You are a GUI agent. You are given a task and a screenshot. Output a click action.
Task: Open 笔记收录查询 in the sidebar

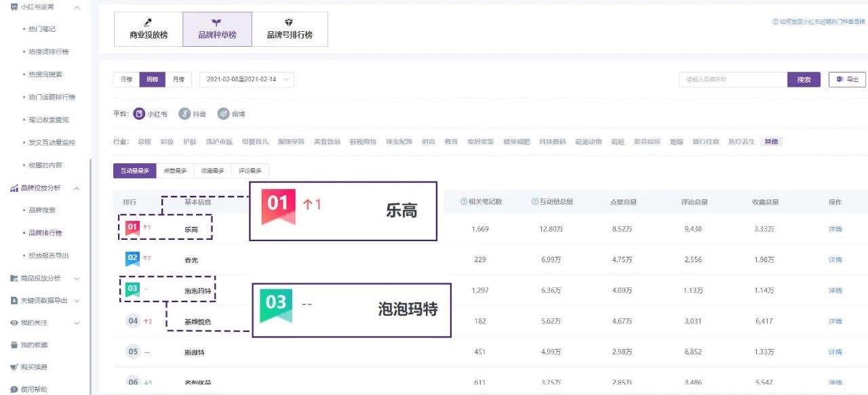pos(49,119)
